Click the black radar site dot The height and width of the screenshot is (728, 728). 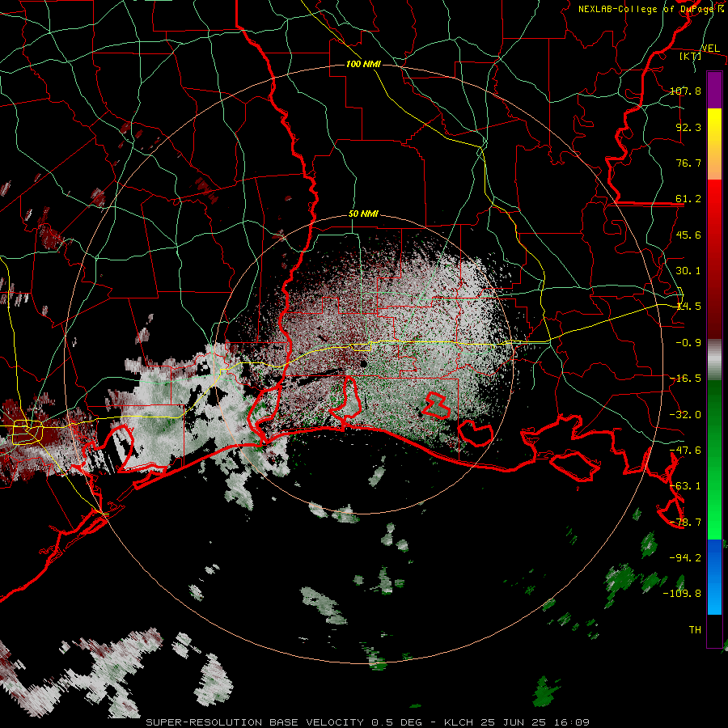pos(363,363)
